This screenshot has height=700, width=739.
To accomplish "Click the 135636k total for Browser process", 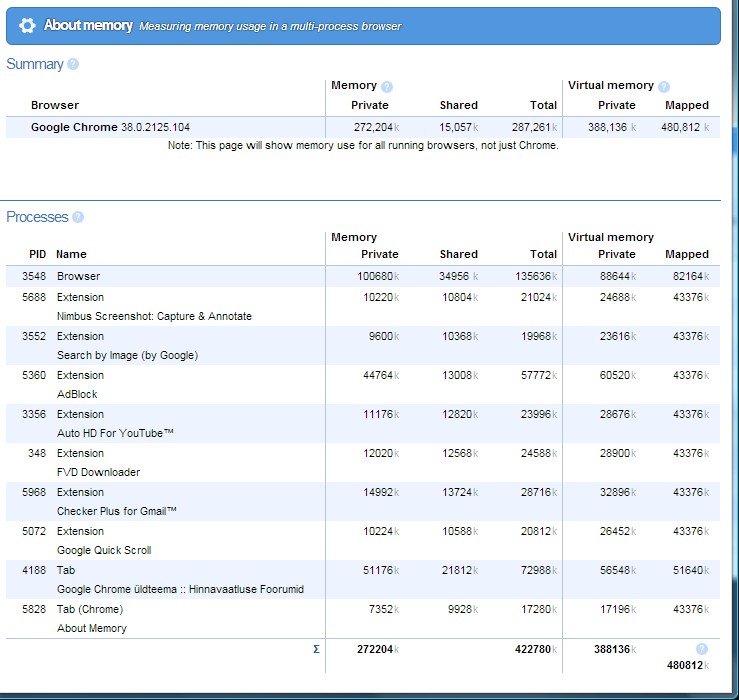I will 536,276.
